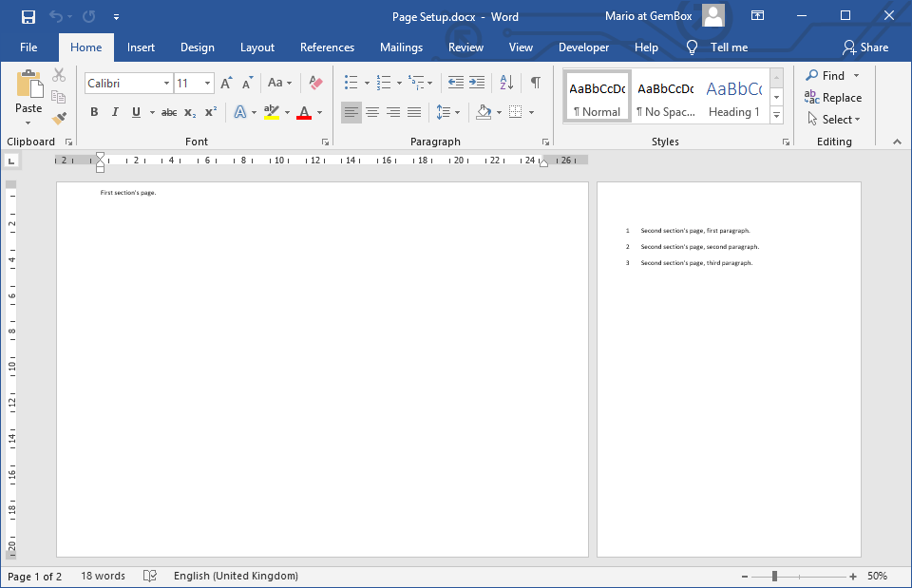Click the Save icon in title bar
This screenshot has height=588, width=912.
tap(28, 16)
